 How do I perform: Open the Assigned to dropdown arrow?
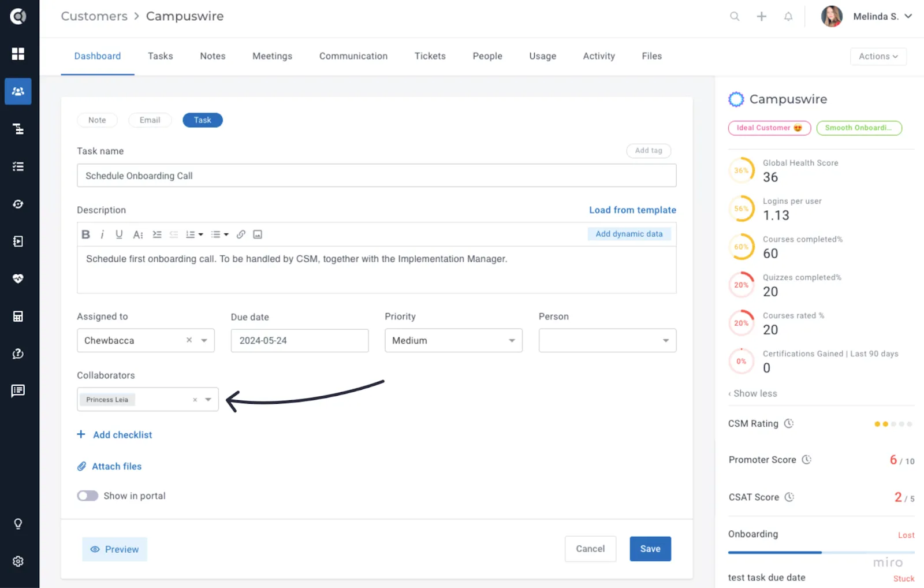(204, 341)
